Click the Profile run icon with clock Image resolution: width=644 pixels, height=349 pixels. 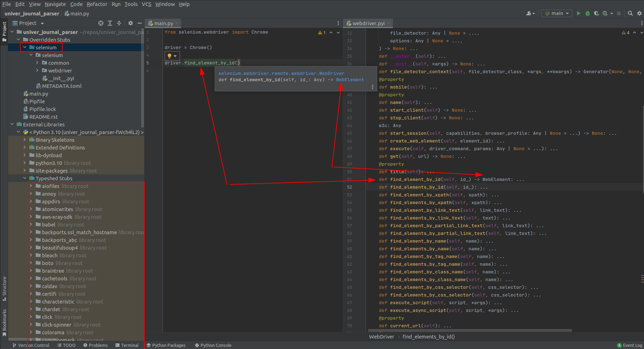(605, 13)
